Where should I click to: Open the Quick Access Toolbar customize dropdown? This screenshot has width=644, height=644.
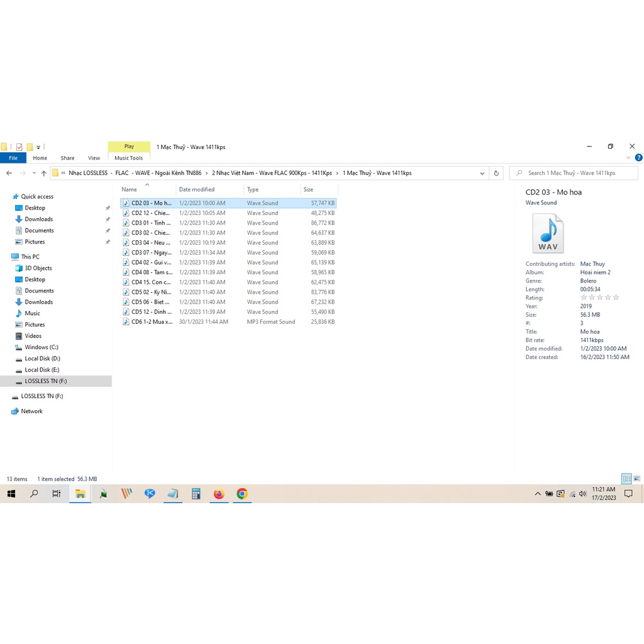pos(38,147)
